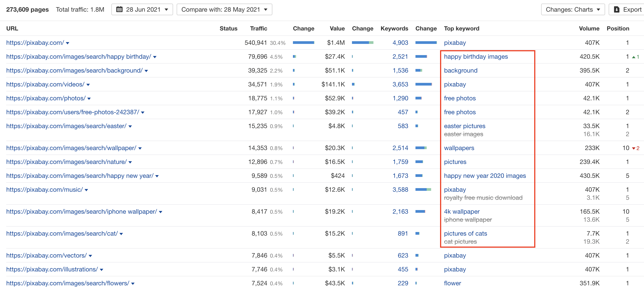Click the 4,903 keywords count link
This screenshot has height=288, width=644.
pos(400,43)
